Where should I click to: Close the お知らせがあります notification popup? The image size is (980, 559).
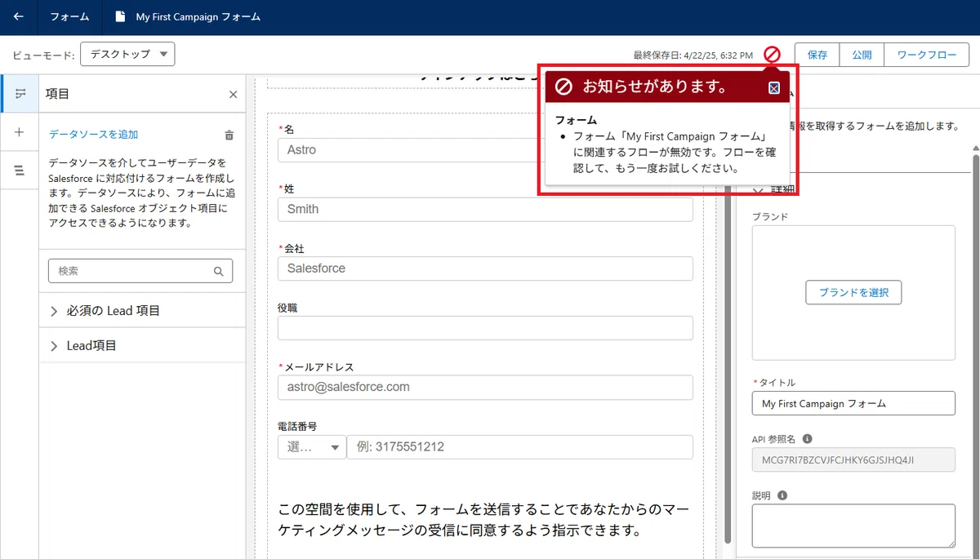(774, 87)
